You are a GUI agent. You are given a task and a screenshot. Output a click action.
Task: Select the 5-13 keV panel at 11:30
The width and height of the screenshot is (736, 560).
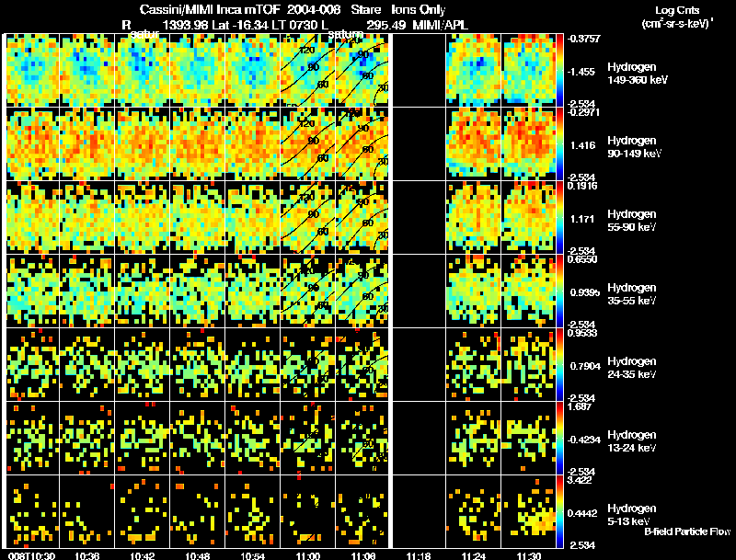tap(528, 512)
